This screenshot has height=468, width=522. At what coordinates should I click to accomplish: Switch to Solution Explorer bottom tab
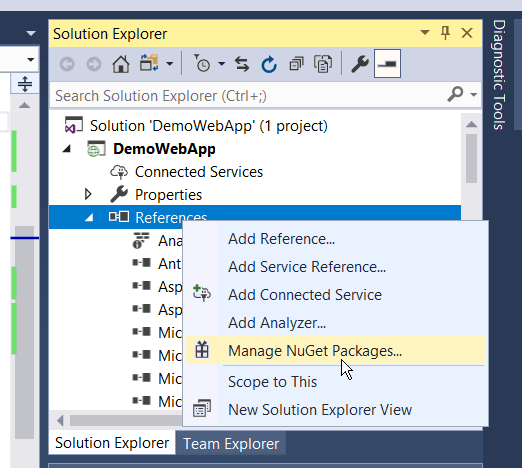point(112,443)
